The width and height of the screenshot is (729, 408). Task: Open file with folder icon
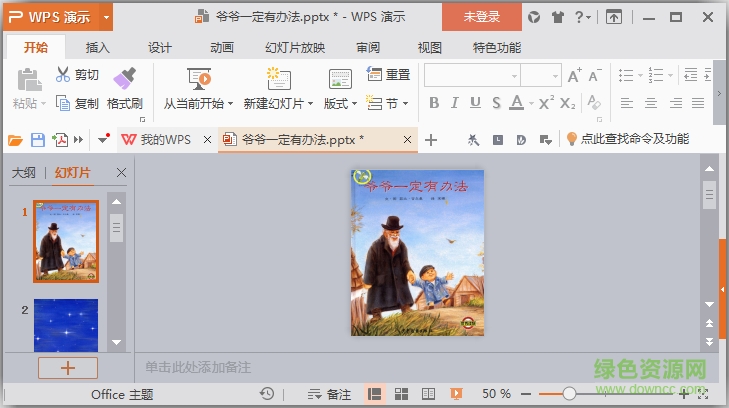pos(15,140)
